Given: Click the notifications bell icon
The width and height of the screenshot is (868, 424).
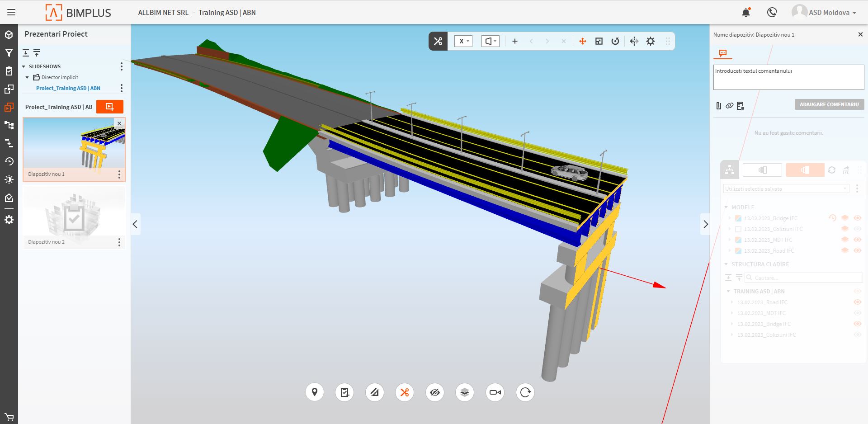Looking at the screenshot, I should pyautogui.click(x=746, y=13).
